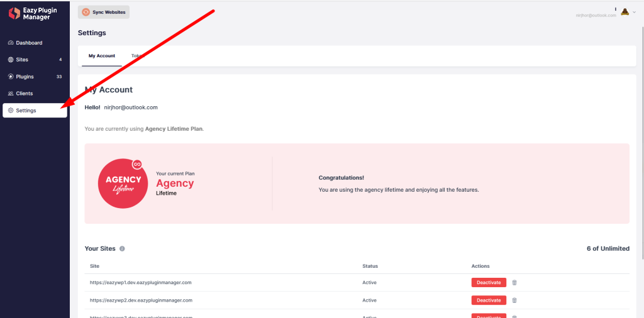
Task: Click the Dashboard gauge icon
Action: tap(11, 43)
